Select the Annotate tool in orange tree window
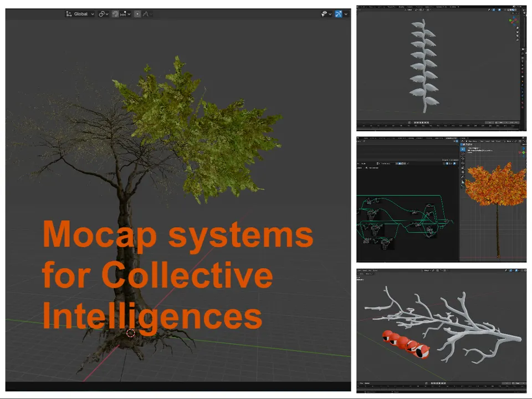The height and width of the screenshot is (399, 532). [463, 177]
